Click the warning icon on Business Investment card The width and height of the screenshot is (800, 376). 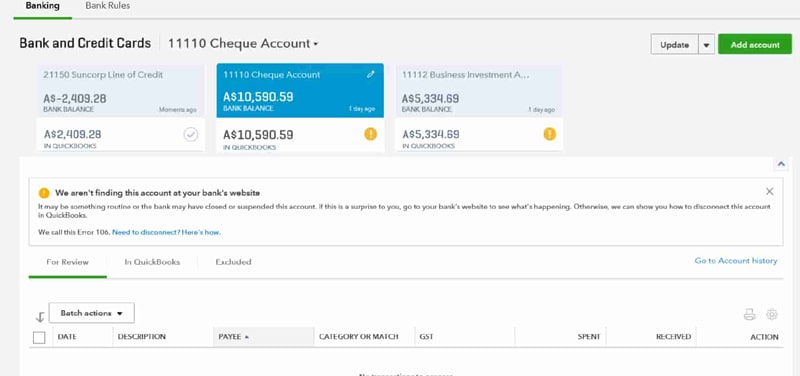click(549, 134)
